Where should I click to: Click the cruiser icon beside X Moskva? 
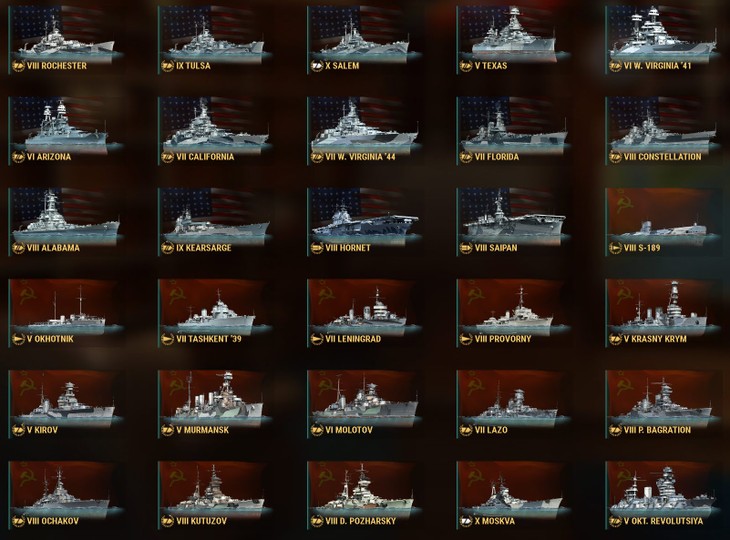466,521
